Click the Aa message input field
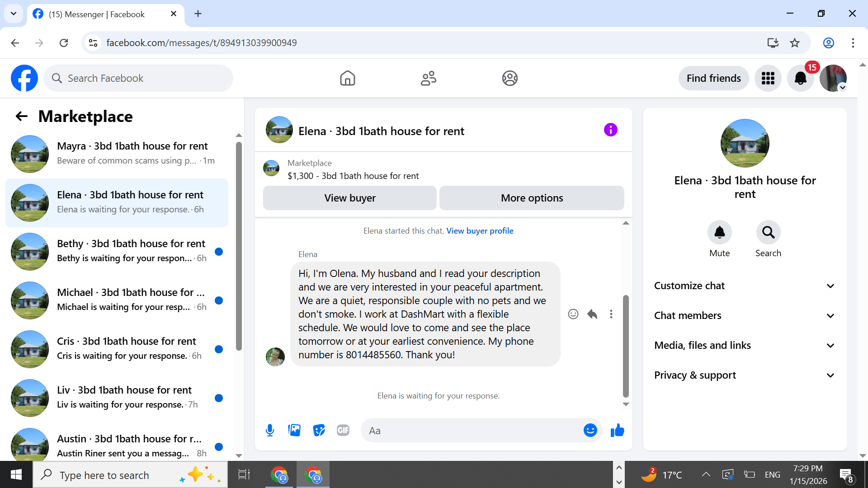 point(470,431)
